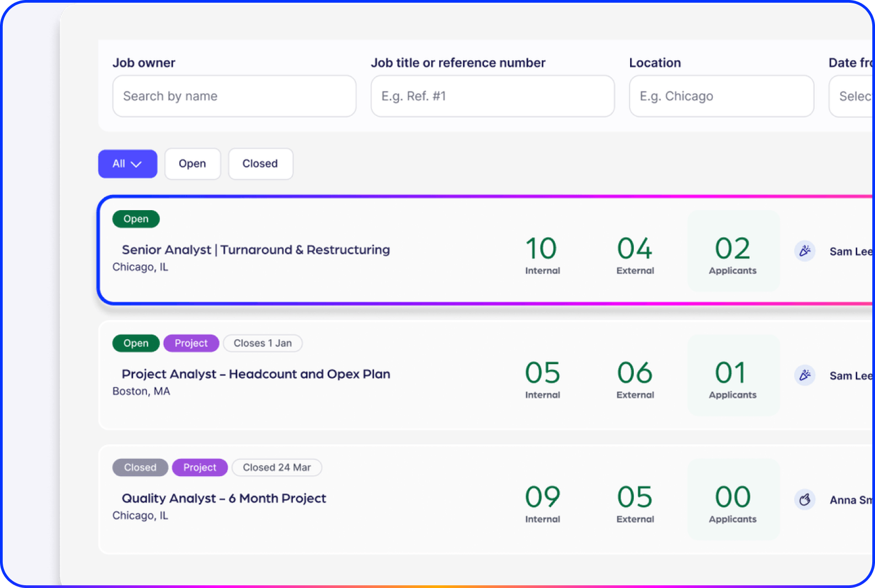
Task: Open Project Analyst Headcount and Opex Plan job
Action: (255, 374)
